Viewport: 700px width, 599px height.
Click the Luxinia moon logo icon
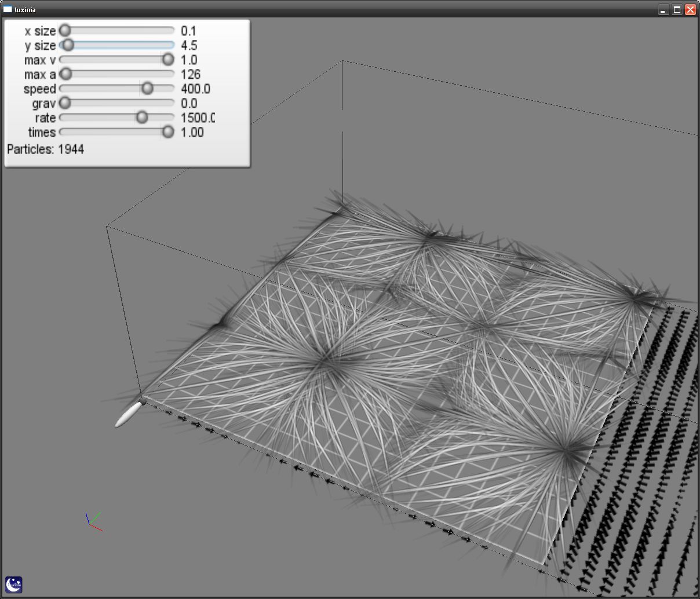[x=14, y=585]
